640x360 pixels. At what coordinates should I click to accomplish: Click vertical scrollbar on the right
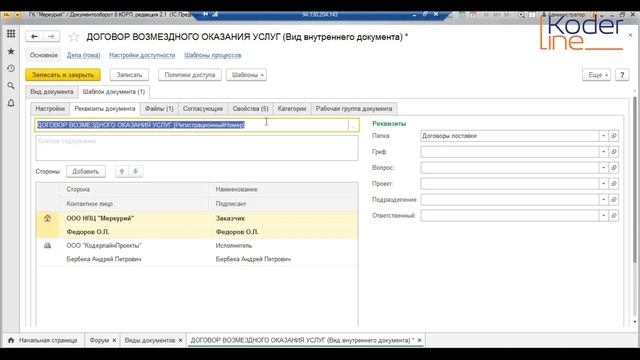coord(635,180)
